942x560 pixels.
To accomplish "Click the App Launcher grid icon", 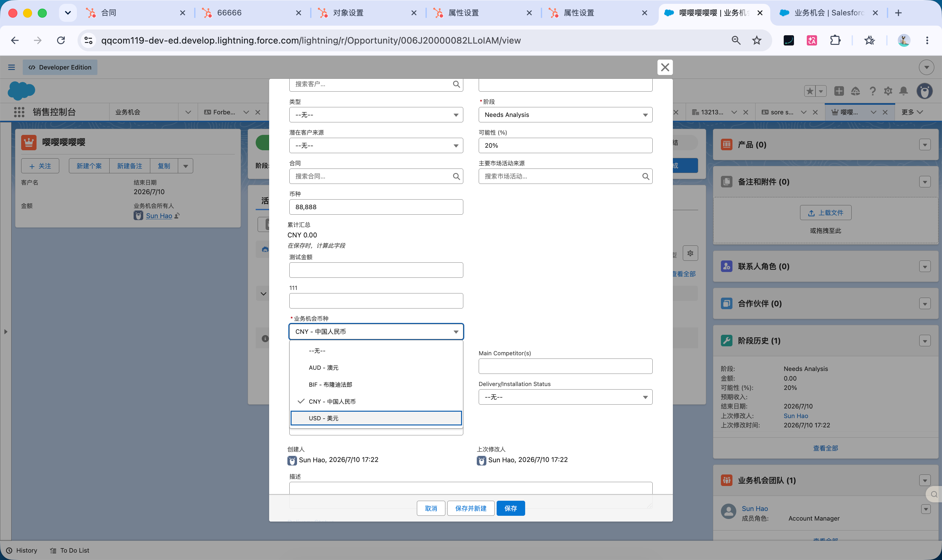I will 19,112.
